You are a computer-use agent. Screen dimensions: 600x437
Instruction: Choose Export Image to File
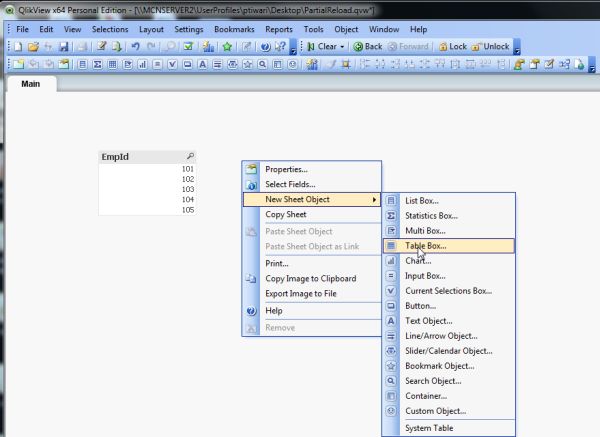[312, 294]
